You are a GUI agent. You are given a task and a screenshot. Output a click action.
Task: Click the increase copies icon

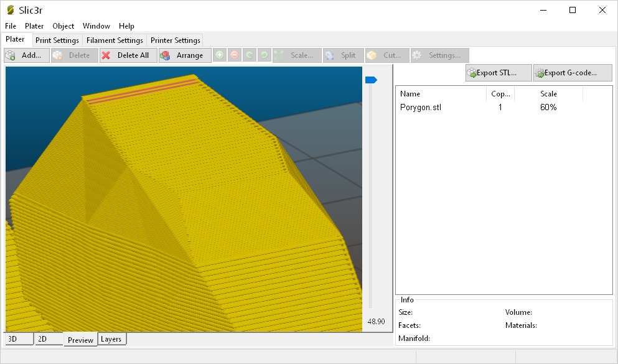(x=219, y=55)
